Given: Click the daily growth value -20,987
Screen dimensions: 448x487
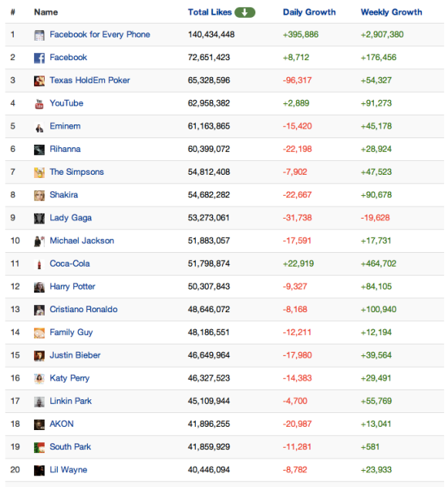Looking at the screenshot, I should click(297, 424).
